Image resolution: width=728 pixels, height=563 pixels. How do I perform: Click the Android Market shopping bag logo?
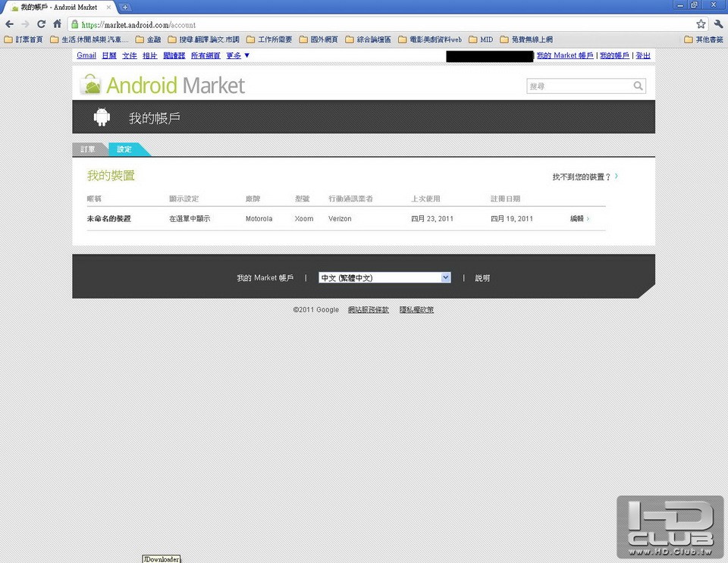[x=90, y=85]
